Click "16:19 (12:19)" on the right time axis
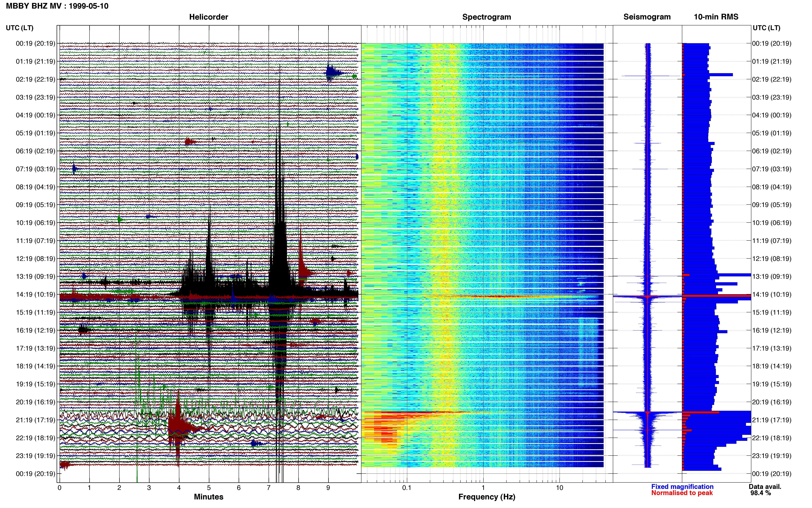This screenshot has width=812, height=508. click(772, 330)
